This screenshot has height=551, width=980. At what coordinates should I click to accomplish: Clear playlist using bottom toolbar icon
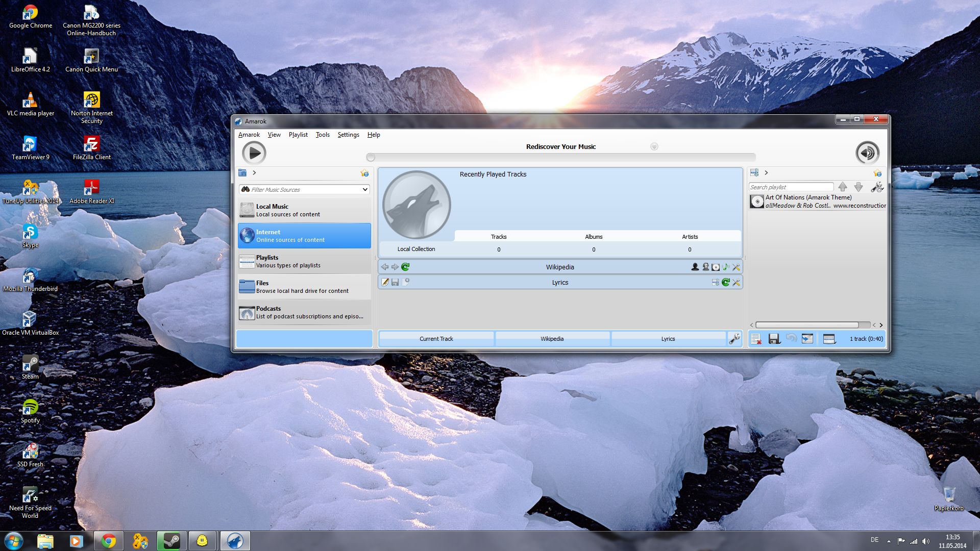pyautogui.click(x=756, y=339)
